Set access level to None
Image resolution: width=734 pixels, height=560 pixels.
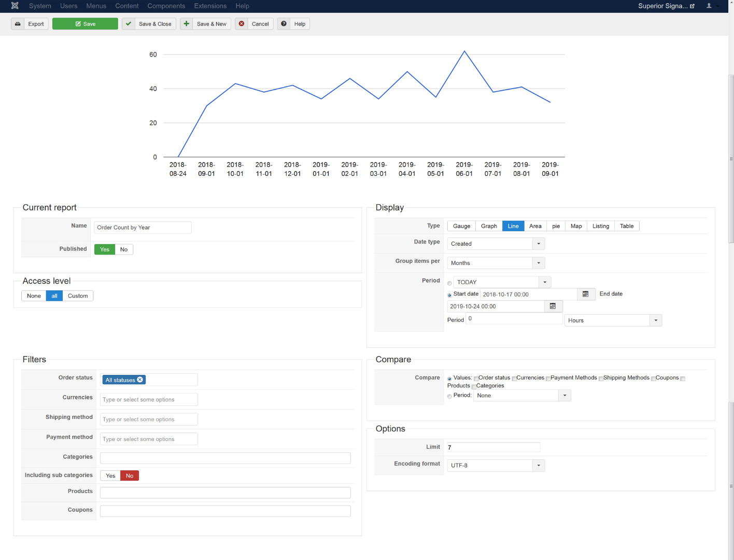(x=34, y=296)
